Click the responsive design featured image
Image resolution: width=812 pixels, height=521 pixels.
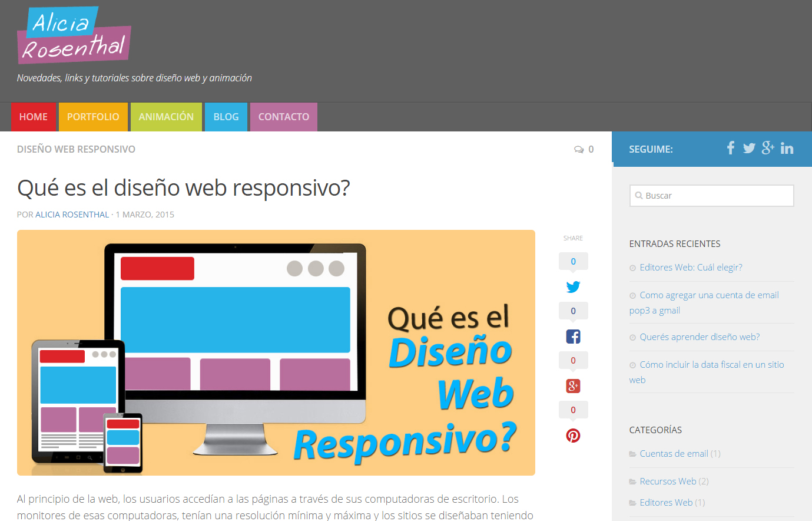(x=276, y=352)
